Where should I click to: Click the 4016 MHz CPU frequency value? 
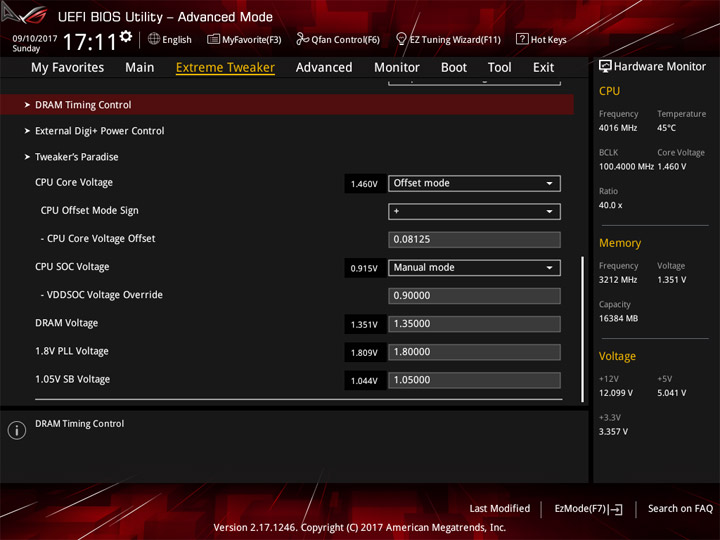point(618,128)
